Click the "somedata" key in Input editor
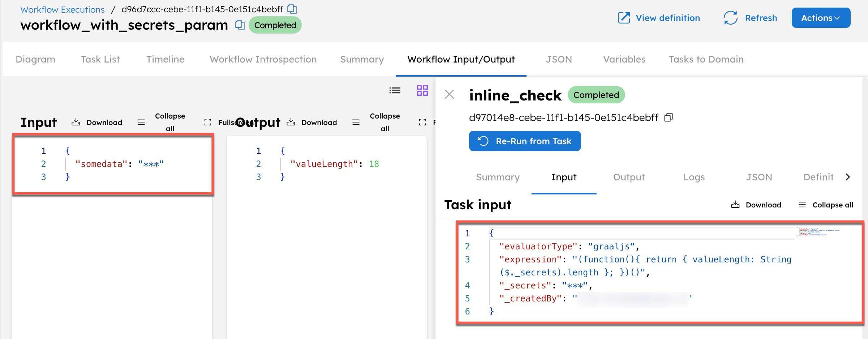Screen dimensions: 868x339 point(101,164)
